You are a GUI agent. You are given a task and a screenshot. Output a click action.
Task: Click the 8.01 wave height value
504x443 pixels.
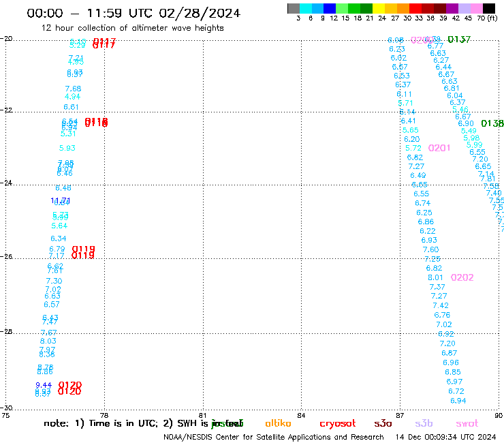click(435, 277)
